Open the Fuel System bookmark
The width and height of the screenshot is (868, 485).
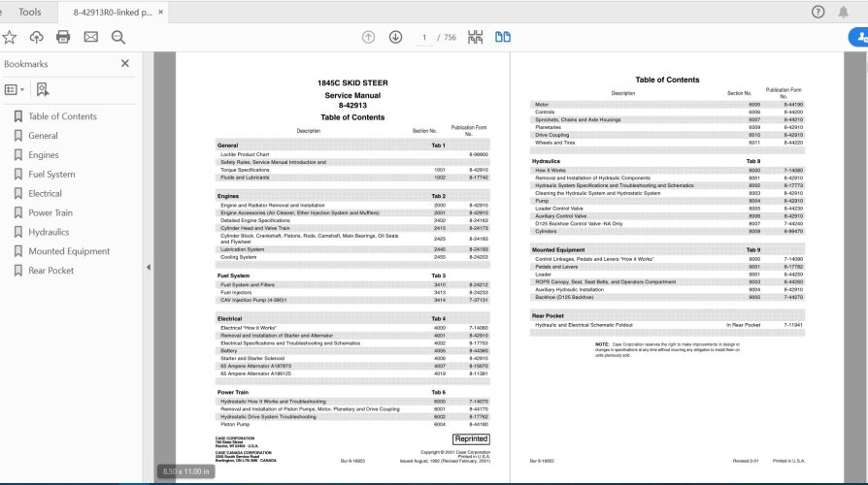(51, 175)
